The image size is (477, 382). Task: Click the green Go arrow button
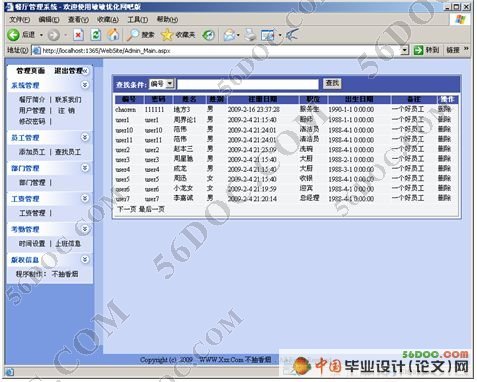pyautogui.click(x=418, y=50)
